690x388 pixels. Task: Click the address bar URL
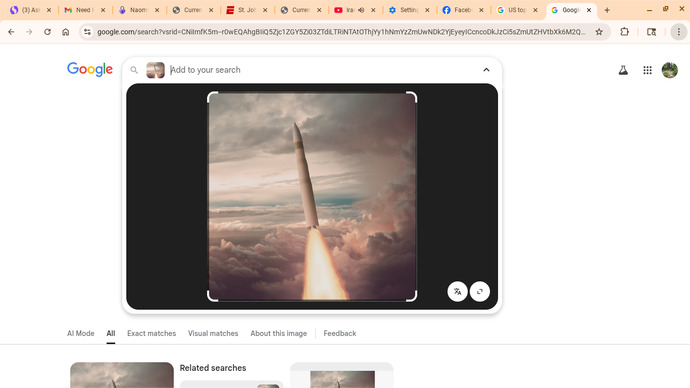(341, 32)
